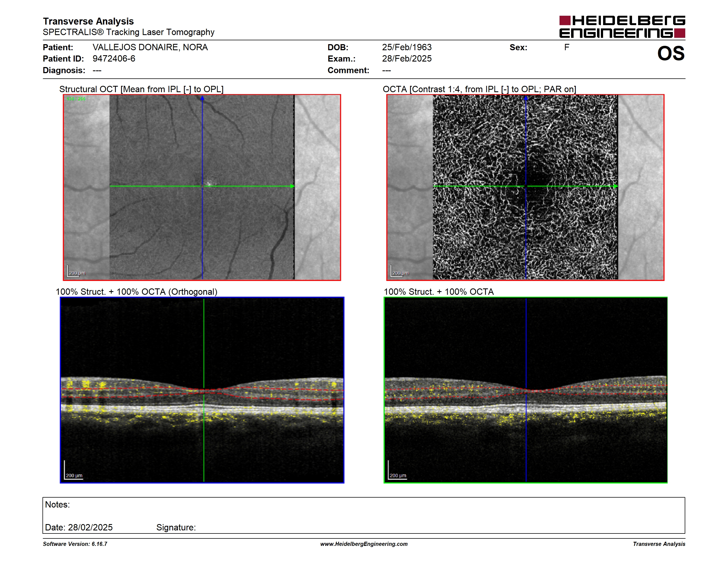Click the Heidelberg Engineering logo

(x=622, y=27)
